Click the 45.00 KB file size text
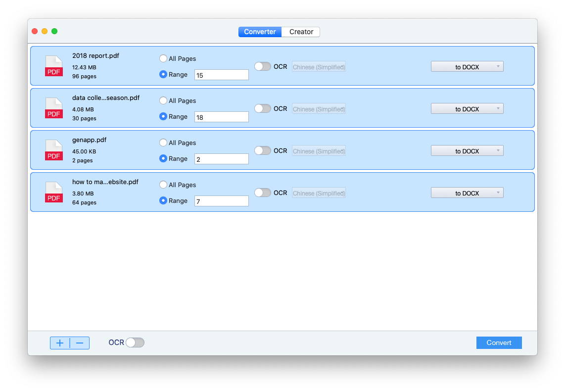The width and height of the screenshot is (565, 392). point(84,151)
